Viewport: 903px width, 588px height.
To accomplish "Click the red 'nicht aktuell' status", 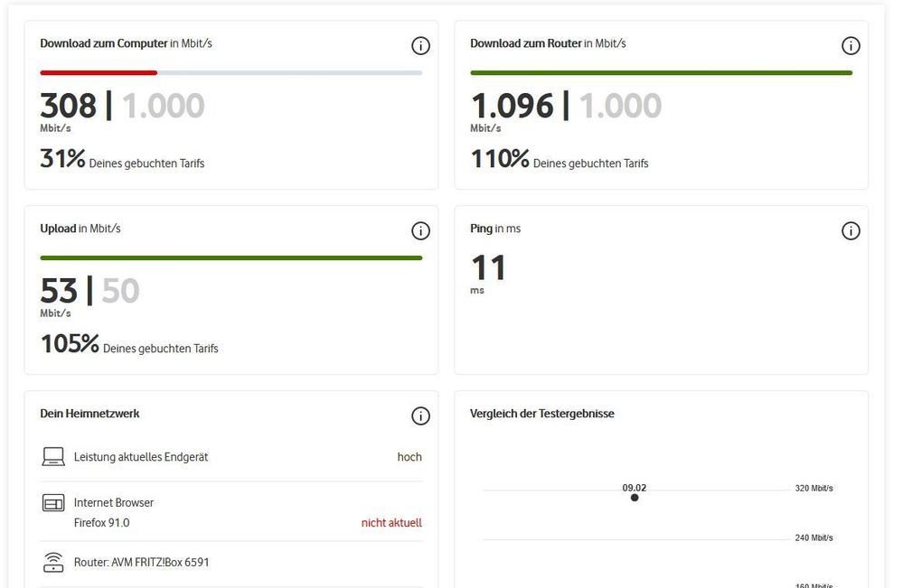I will coord(391,522).
